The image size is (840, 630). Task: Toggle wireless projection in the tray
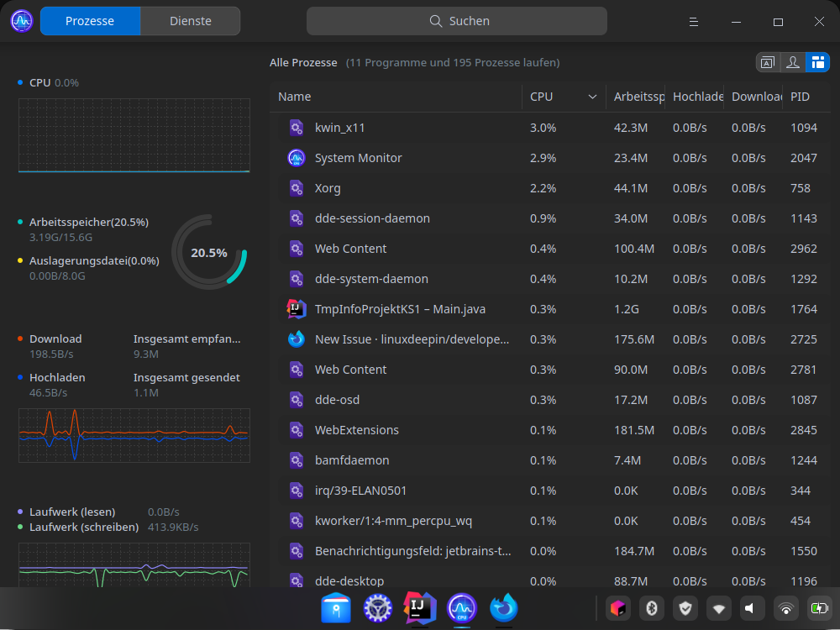point(785,607)
